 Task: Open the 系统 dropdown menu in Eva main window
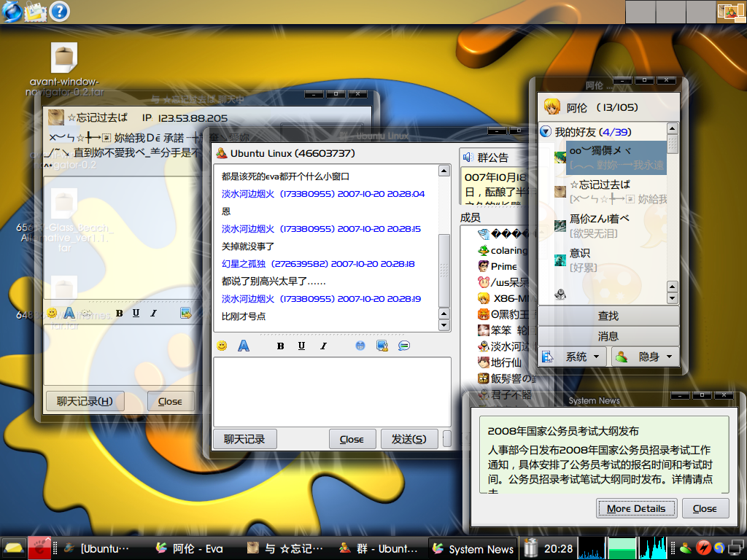tap(573, 357)
